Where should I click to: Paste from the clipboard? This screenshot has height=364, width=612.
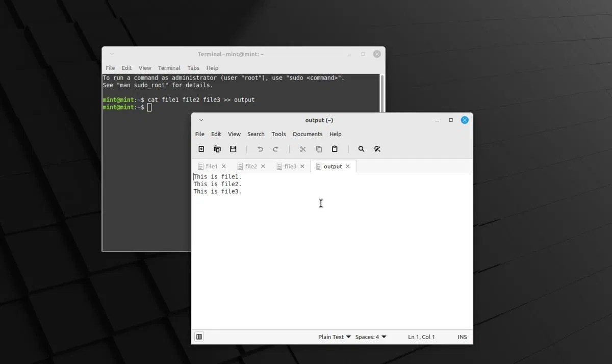pyautogui.click(x=335, y=149)
